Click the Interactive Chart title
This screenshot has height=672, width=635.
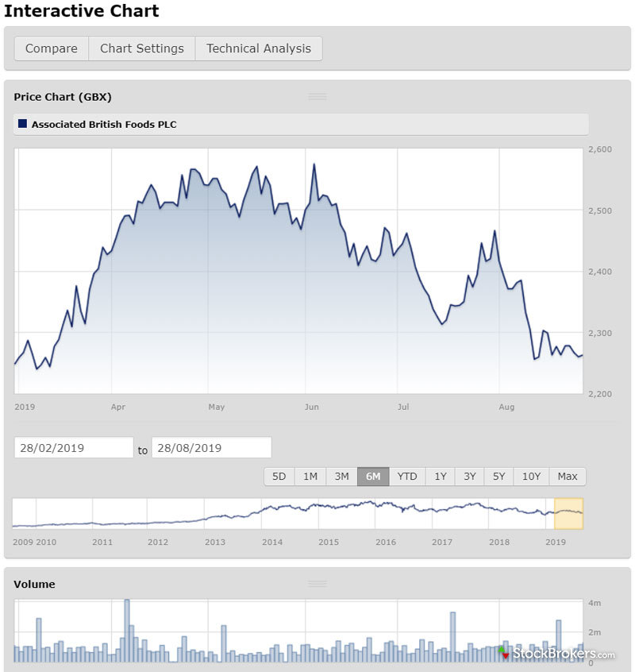[x=81, y=10]
